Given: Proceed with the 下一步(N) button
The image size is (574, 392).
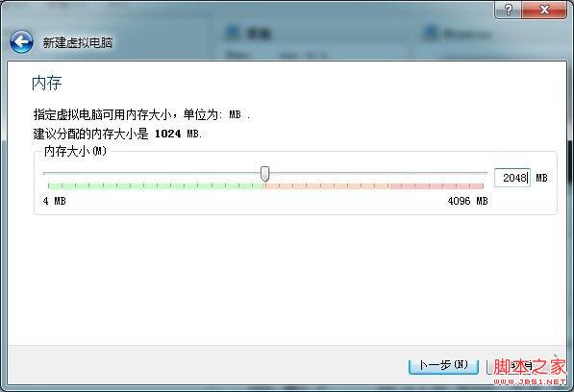Looking at the screenshot, I should click(x=443, y=365).
